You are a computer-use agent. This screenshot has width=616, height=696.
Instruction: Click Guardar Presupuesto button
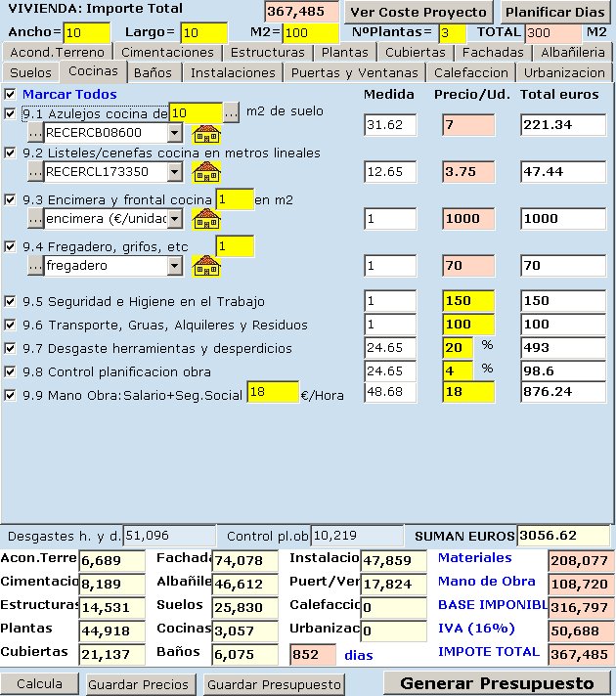tap(274, 684)
